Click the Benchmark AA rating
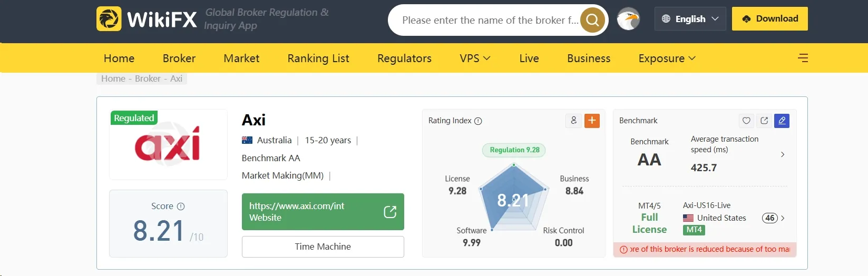The height and width of the screenshot is (276, 868). click(649, 160)
